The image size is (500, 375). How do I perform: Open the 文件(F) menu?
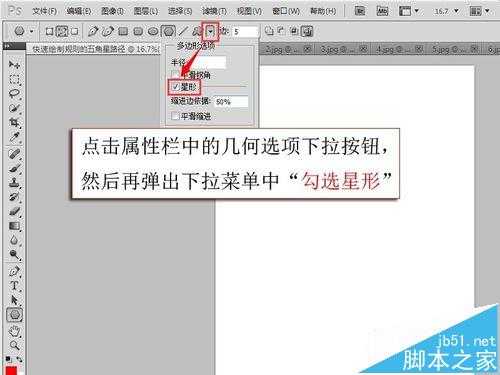coord(44,11)
